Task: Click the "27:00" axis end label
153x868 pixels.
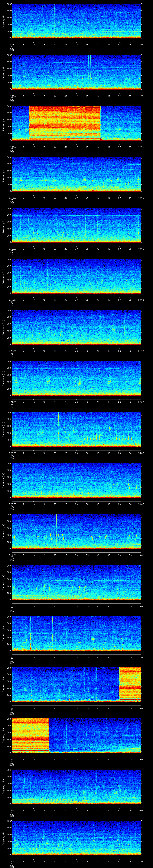Action: click(x=141, y=657)
